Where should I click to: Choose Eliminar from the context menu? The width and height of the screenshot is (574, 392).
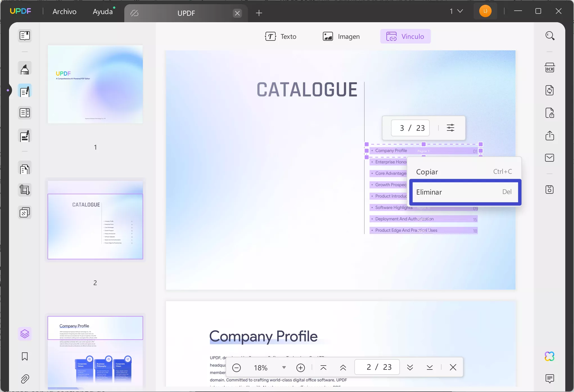[465, 192]
